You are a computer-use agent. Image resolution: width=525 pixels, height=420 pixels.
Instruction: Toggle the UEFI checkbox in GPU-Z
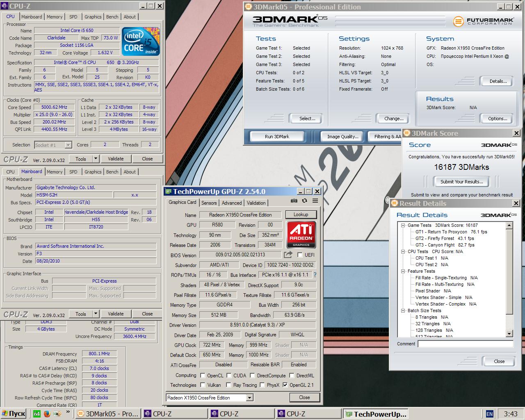pyautogui.click(x=300, y=255)
